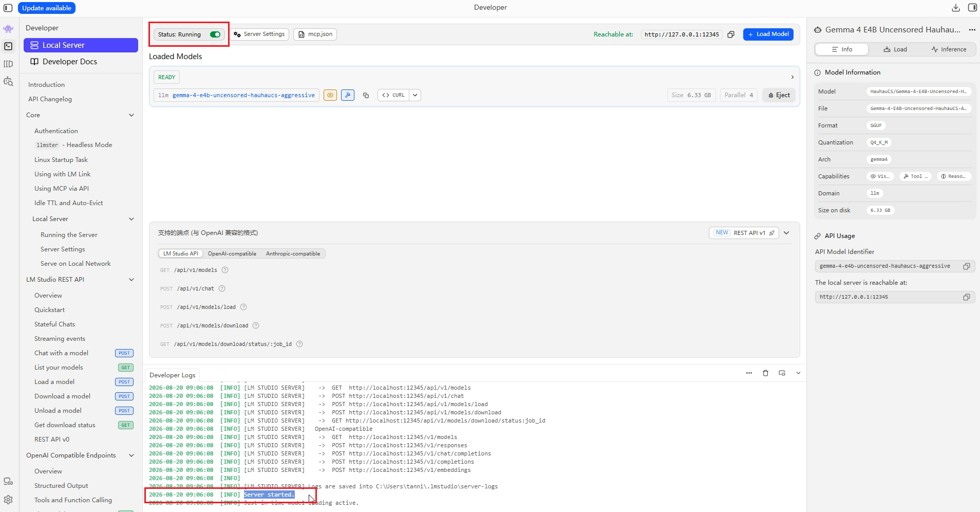Open the My Models library icon
Image resolution: width=980 pixels, height=512 pixels.
click(x=8, y=64)
